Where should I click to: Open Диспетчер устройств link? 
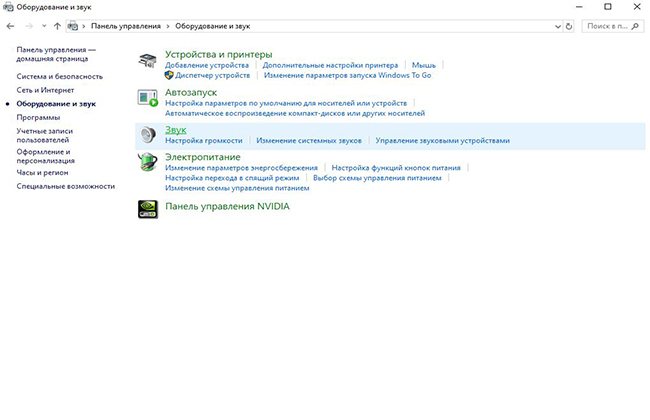point(212,75)
